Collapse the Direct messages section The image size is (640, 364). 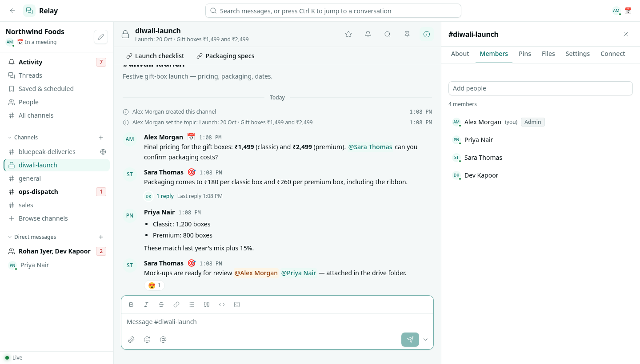(x=10, y=237)
